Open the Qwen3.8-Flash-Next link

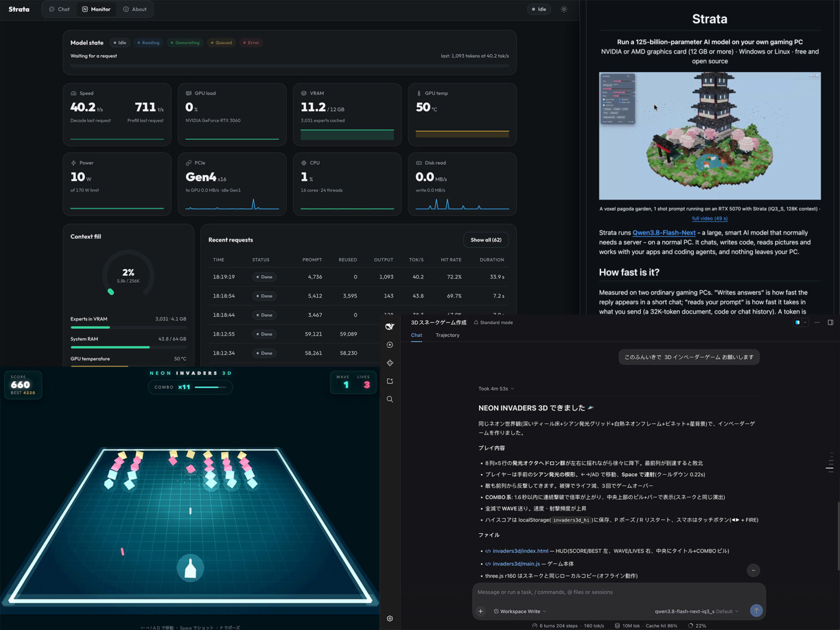click(664, 232)
